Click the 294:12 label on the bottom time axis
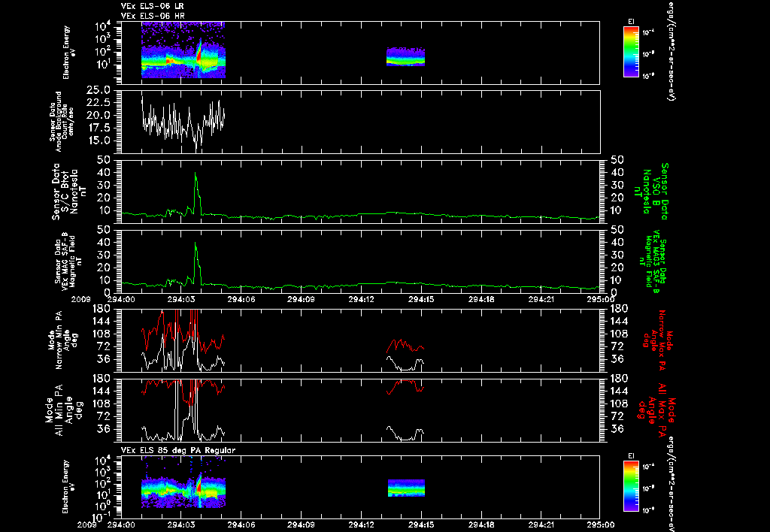This screenshot has height=532, width=770. tap(362, 524)
